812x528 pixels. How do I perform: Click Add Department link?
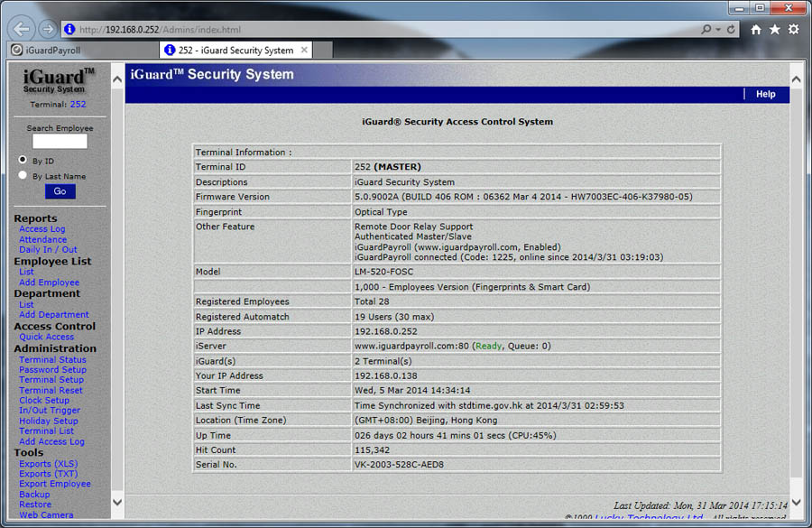[54, 314]
